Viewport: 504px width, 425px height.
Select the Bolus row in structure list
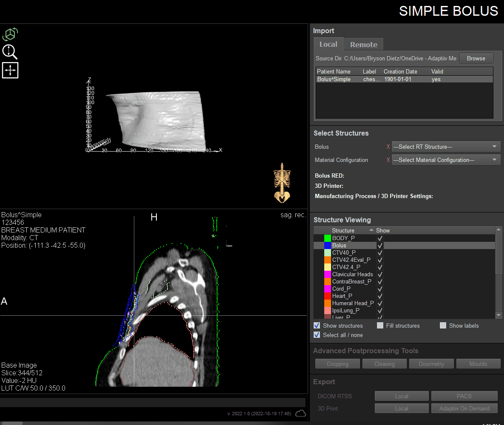point(405,246)
